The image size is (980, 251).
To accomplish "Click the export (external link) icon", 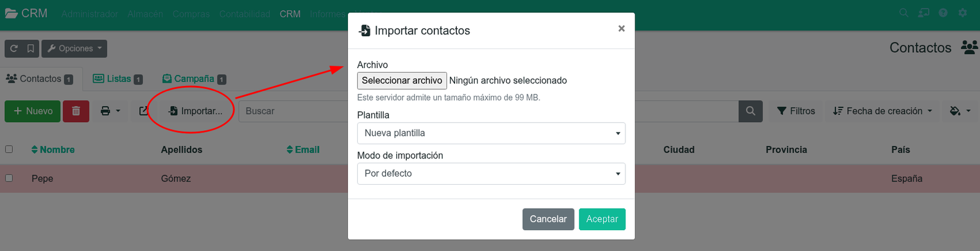I will [143, 111].
